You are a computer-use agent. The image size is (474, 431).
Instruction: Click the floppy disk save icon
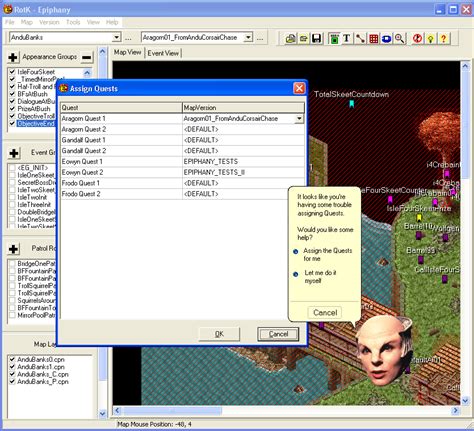coord(316,39)
